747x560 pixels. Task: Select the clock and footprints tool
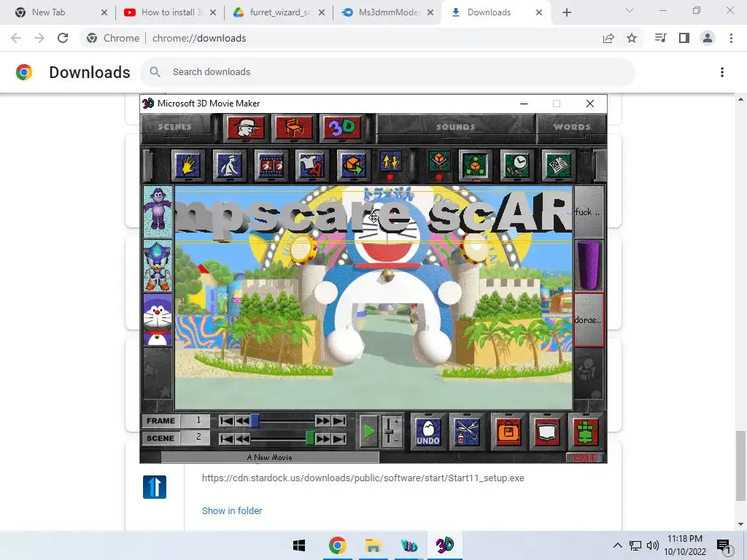click(517, 166)
